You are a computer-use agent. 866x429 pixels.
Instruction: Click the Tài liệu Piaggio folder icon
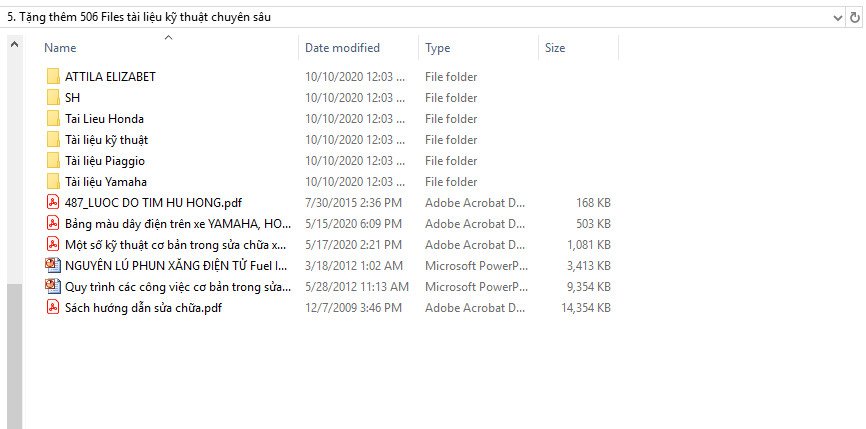coord(53,161)
